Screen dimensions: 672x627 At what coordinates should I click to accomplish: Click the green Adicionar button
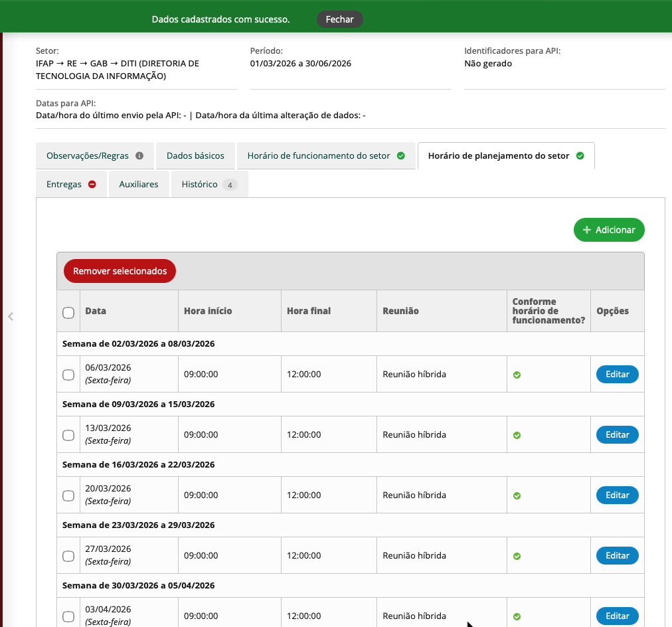click(609, 230)
